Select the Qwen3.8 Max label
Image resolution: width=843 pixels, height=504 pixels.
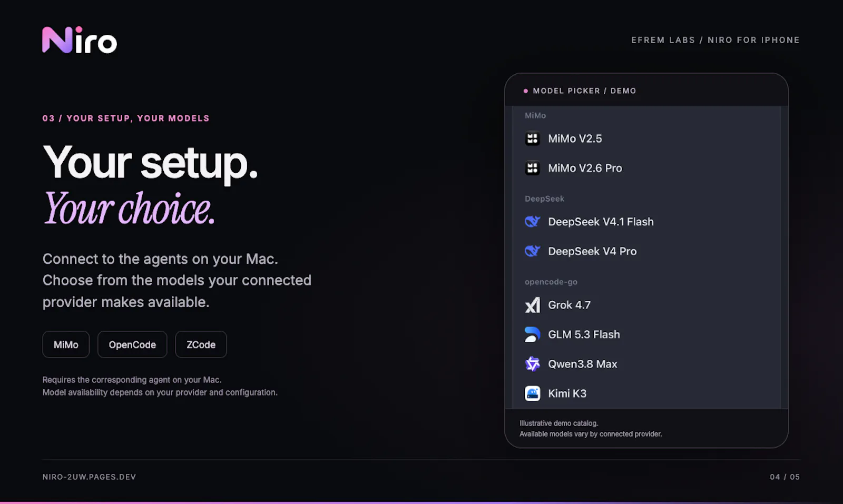pos(582,364)
